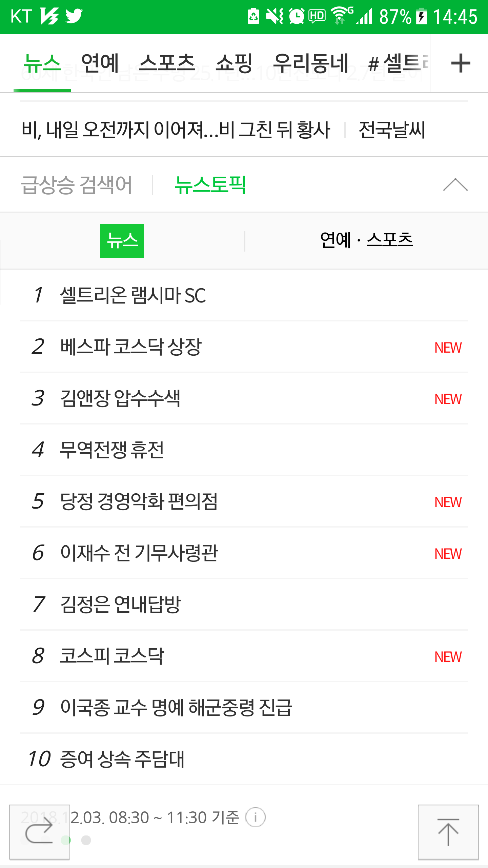The image size is (488, 868).
Task: Open the 쇼핑 tab
Action: (x=234, y=63)
